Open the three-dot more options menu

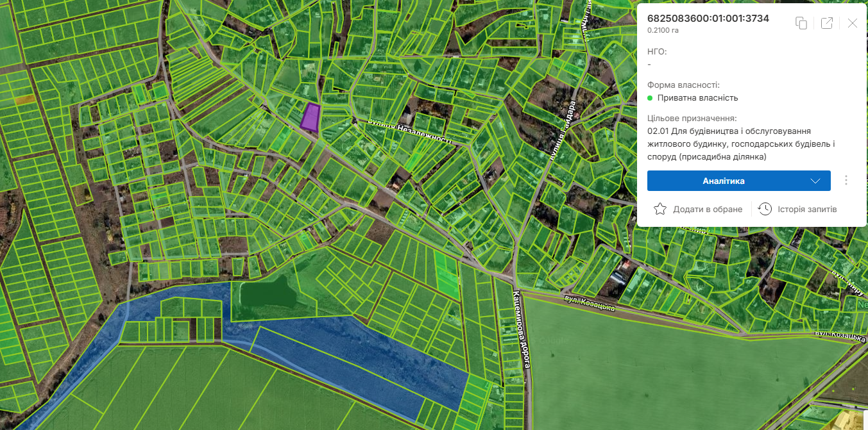click(x=846, y=181)
